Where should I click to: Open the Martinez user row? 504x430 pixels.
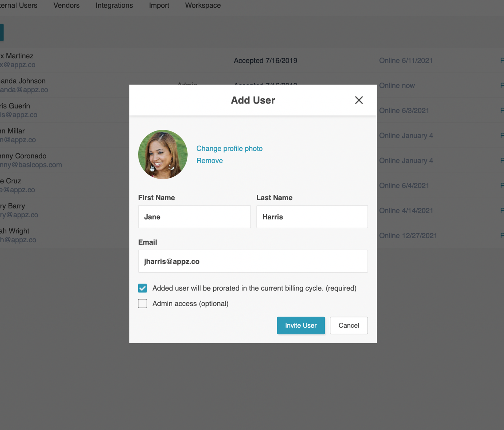tap(252, 60)
